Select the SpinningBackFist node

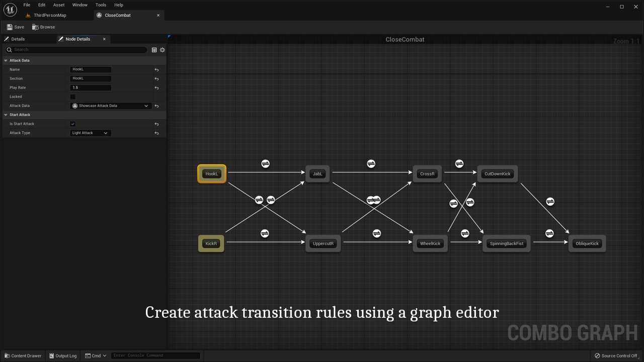coord(507,243)
